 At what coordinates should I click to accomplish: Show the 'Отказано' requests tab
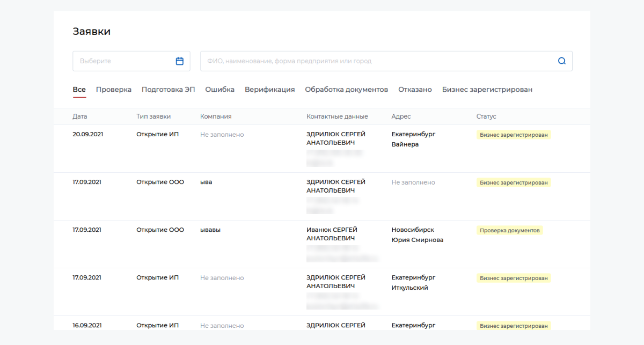(x=415, y=90)
